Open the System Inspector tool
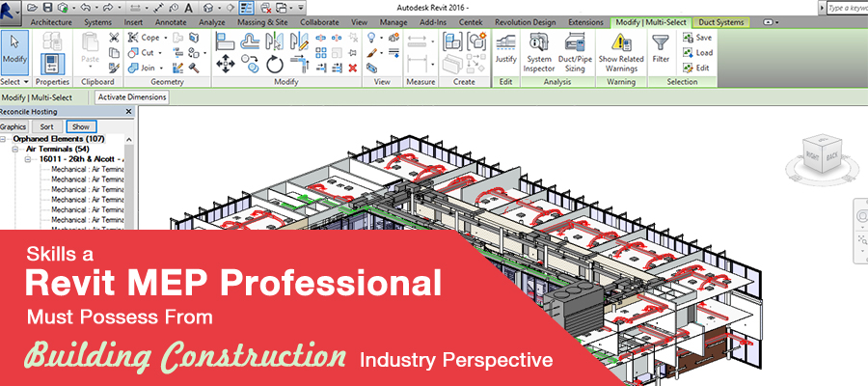868x386 pixels. 538,53
